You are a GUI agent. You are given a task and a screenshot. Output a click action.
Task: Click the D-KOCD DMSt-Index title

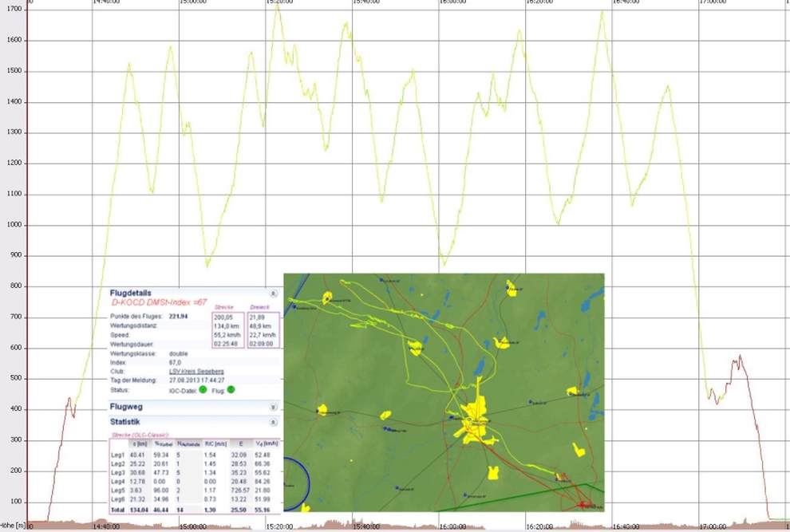tap(160, 304)
